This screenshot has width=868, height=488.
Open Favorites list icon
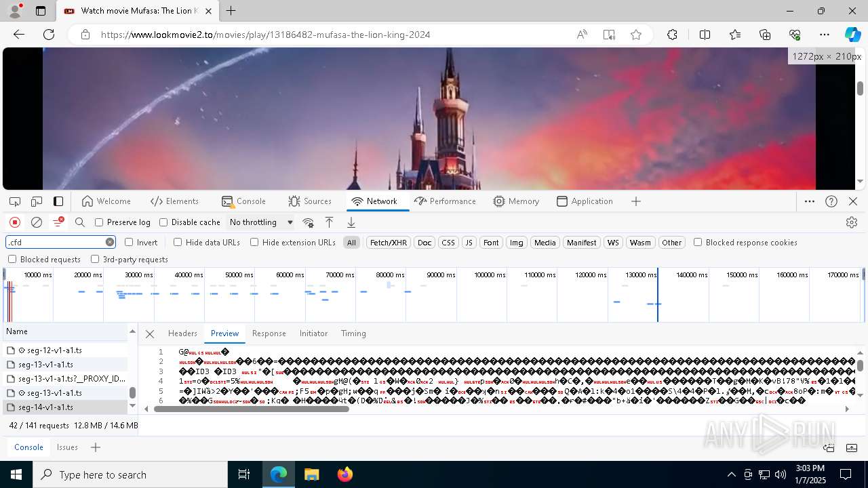pyautogui.click(x=735, y=35)
